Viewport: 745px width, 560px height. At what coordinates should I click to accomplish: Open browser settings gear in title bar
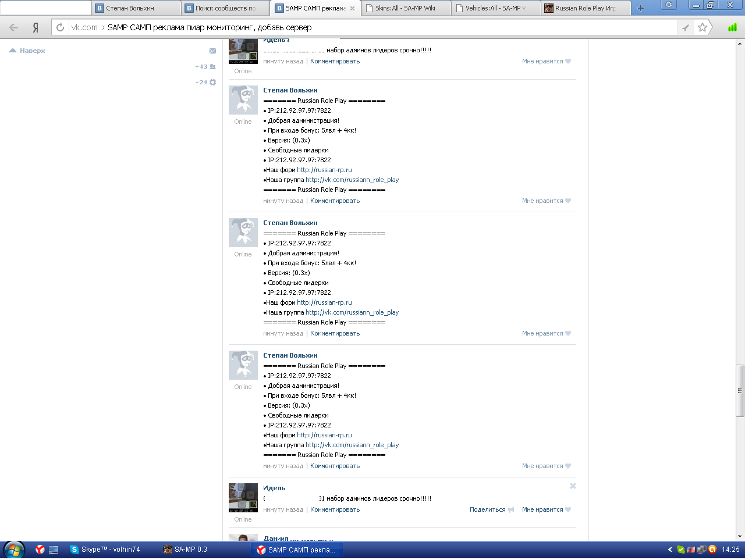pyautogui.click(x=669, y=5)
